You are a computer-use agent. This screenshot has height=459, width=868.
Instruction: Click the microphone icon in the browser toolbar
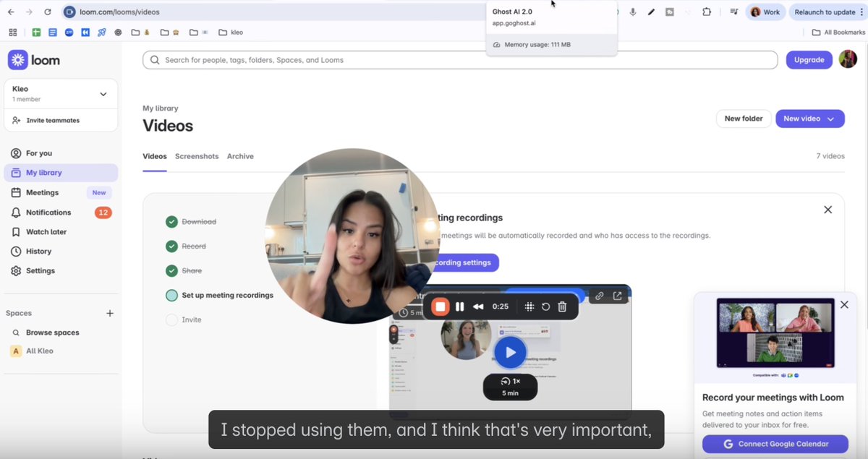pos(633,12)
